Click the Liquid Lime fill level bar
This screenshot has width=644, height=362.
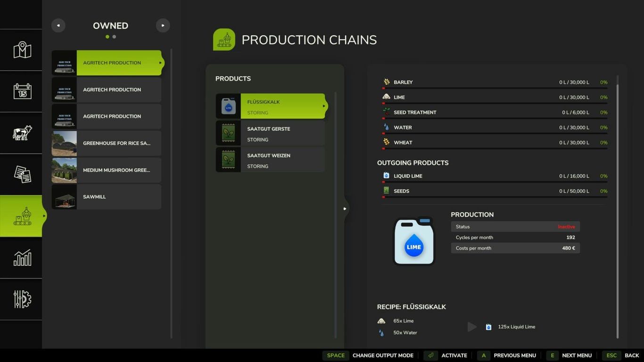[x=495, y=182]
